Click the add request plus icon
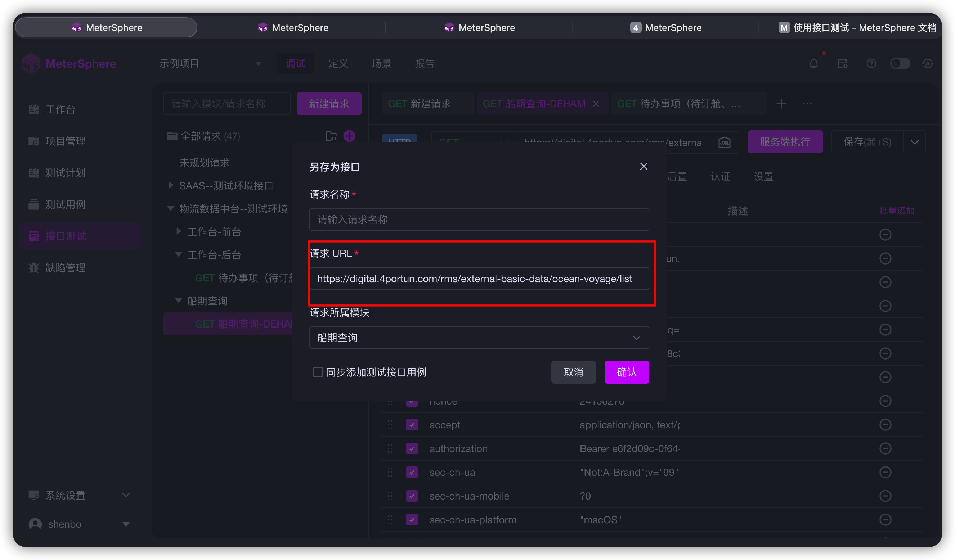This screenshot has width=955, height=560. click(x=349, y=136)
